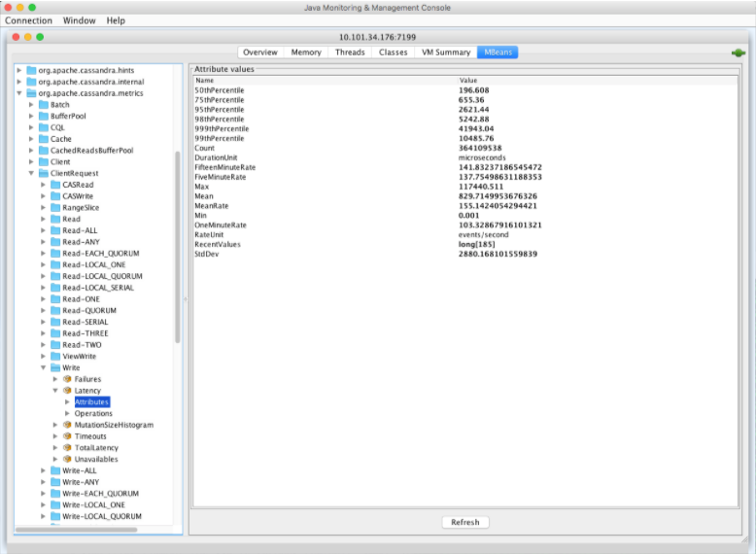
Task: Click the Read-QUORUM folder icon
Action: [55, 310]
